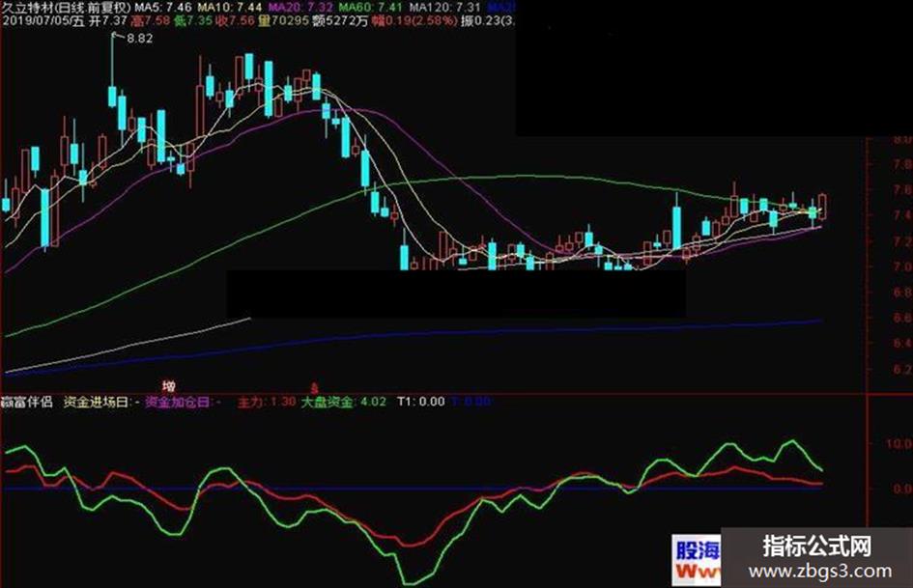This screenshot has width=913, height=588.
Task: Select the MA60: 7.41 label
Action: click(371, 7)
